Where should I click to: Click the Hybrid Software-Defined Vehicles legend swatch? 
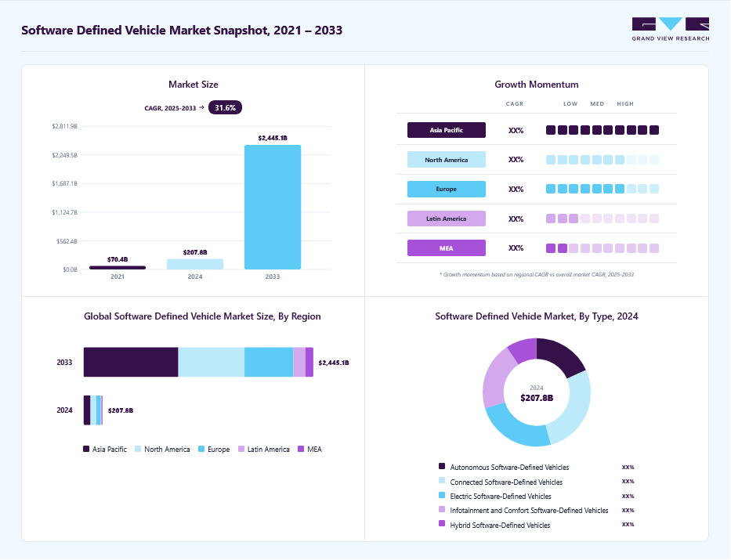click(x=442, y=524)
